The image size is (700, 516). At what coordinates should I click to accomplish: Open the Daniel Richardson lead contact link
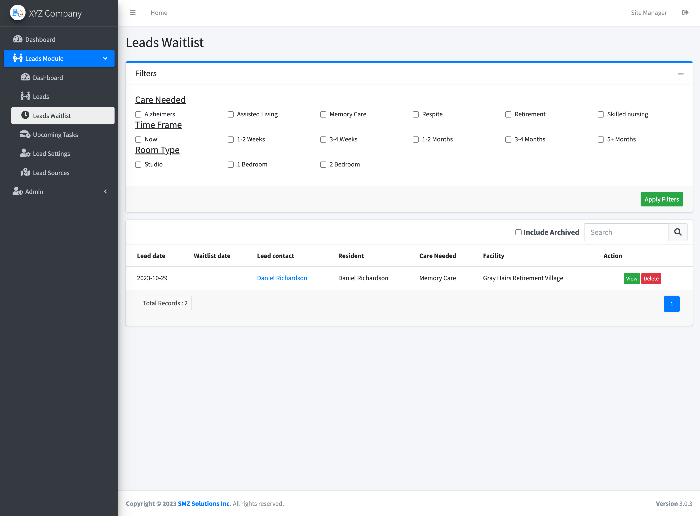click(282, 278)
